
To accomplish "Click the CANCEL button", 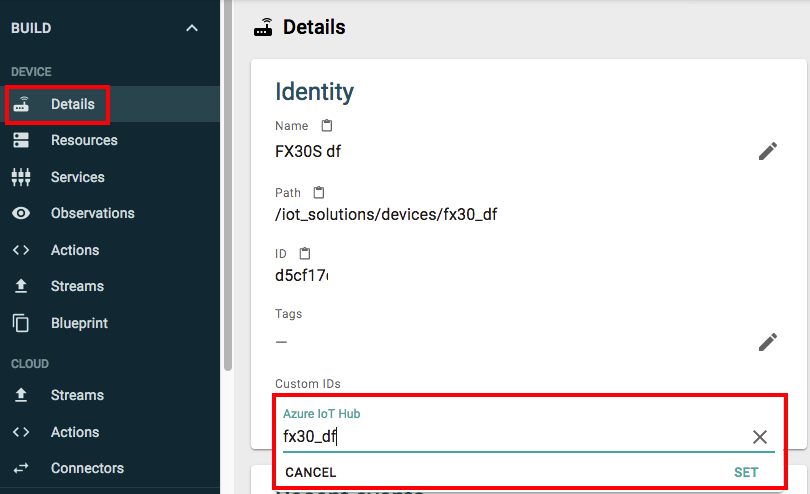I will (311, 472).
